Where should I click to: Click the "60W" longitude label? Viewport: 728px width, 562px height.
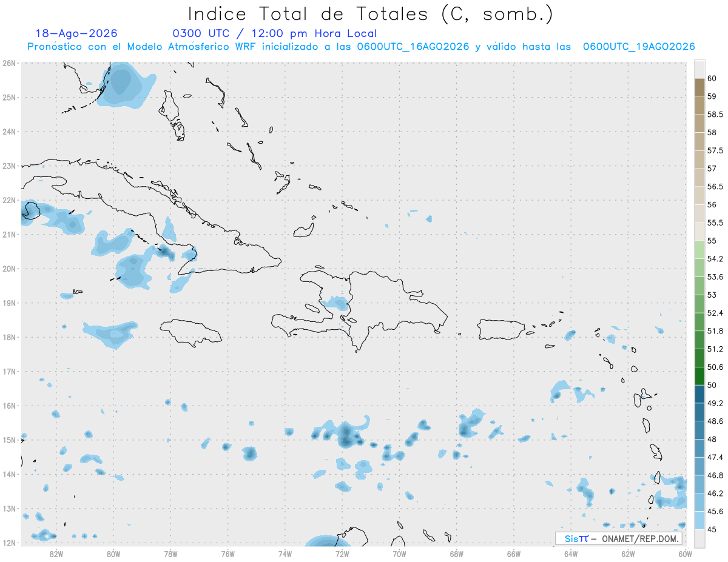686,554
